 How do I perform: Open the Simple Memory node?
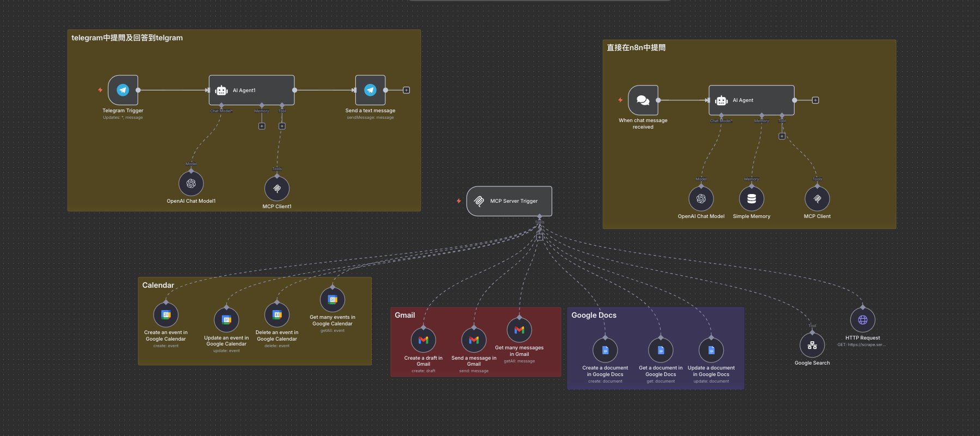coord(751,199)
